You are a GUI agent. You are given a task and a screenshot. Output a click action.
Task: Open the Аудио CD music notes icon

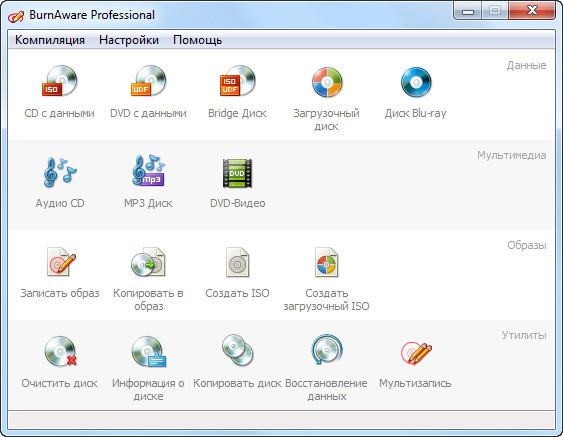click(60, 172)
